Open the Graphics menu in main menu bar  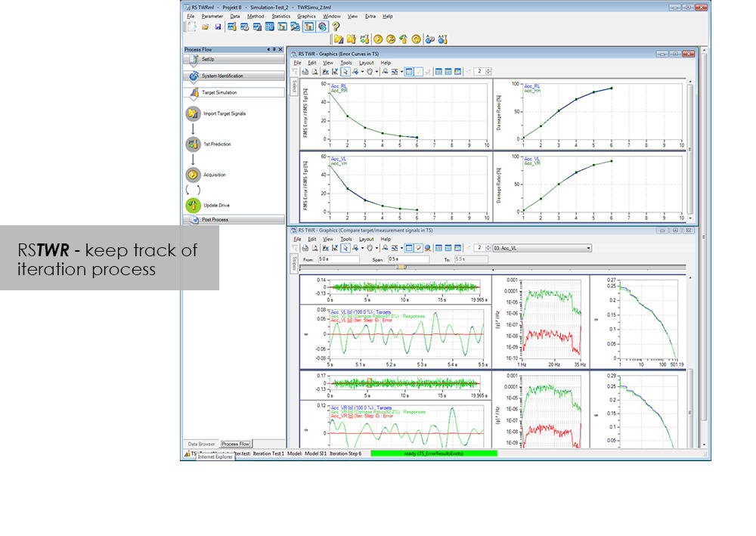point(306,16)
